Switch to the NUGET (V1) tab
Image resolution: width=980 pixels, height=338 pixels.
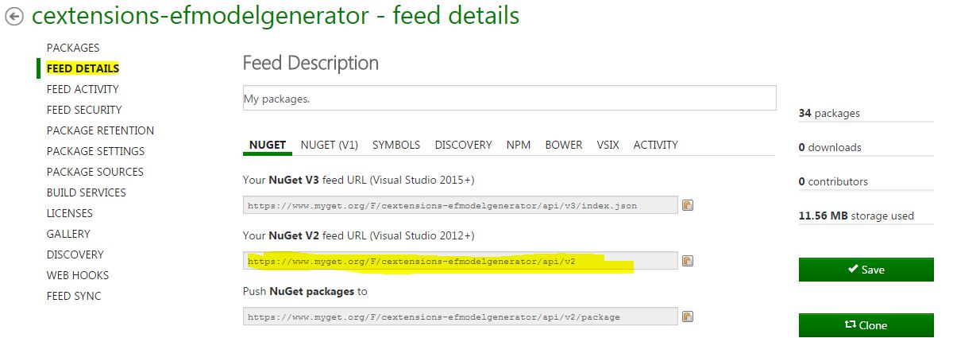point(330,145)
